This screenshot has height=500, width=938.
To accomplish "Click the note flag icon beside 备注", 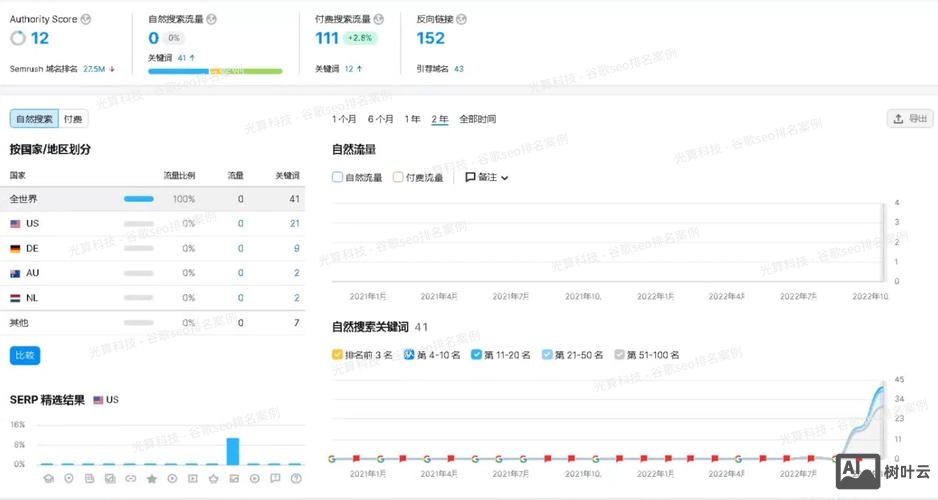I will (470, 177).
